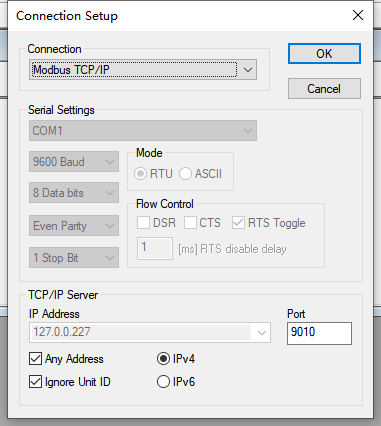Select the ASCII mode radio button

(x=185, y=174)
